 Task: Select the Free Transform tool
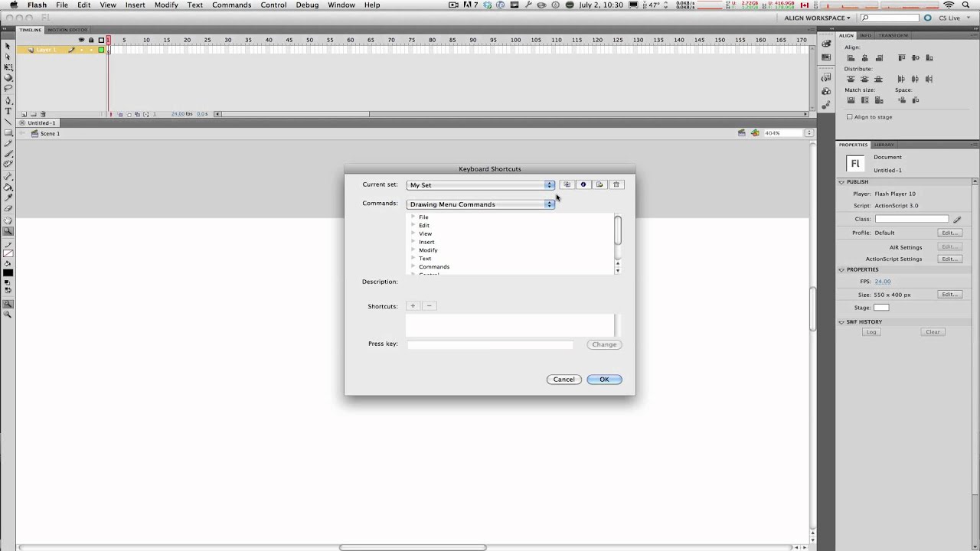click(x=8, y=67)
